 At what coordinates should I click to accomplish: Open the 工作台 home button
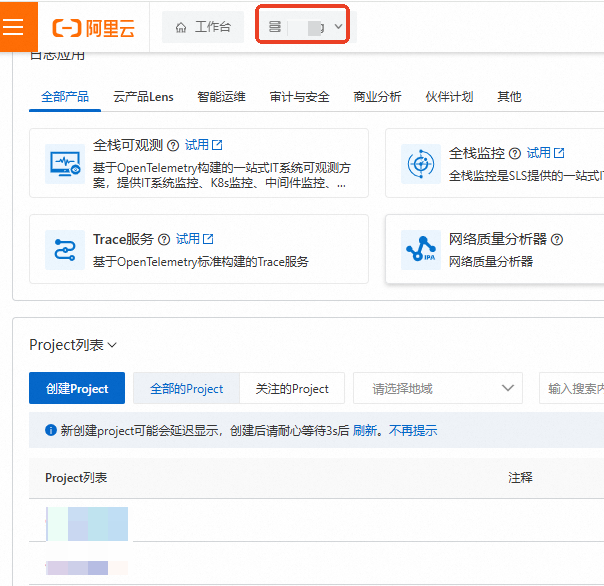(x=203, y=27)
